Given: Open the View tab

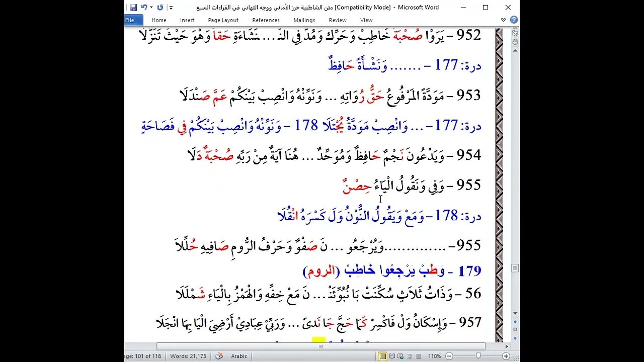Looking at the screenshot, I should click(x=366, y=20).
